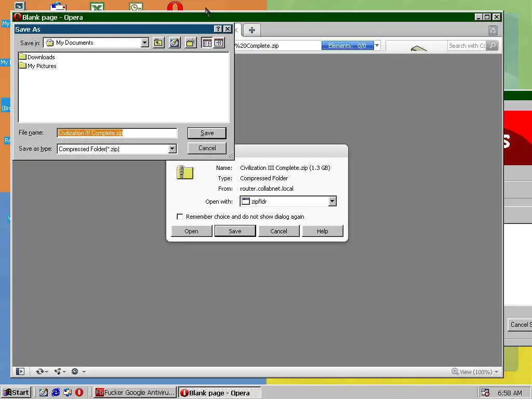Click the Save As help question mark

tap(218, 29)
